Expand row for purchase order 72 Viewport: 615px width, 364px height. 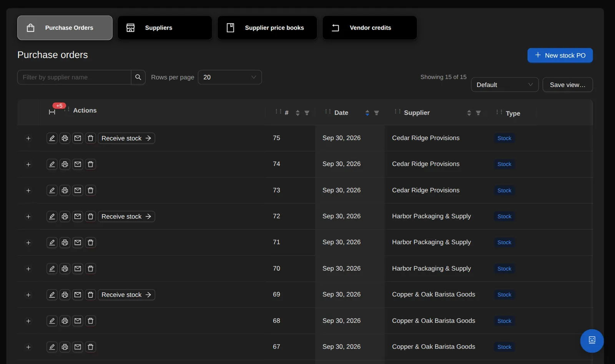(28, 217)
